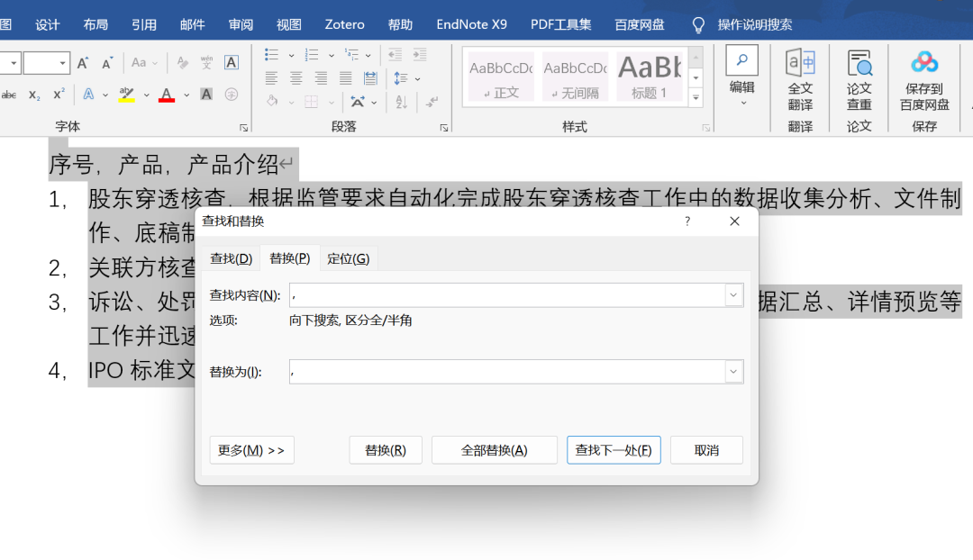Toggle the character border (boxed A)

point(232,63)
